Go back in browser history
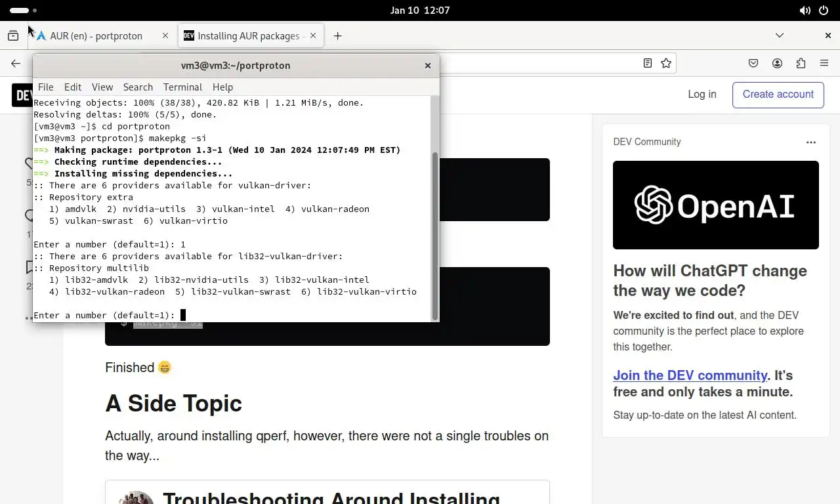 [16, 63]
